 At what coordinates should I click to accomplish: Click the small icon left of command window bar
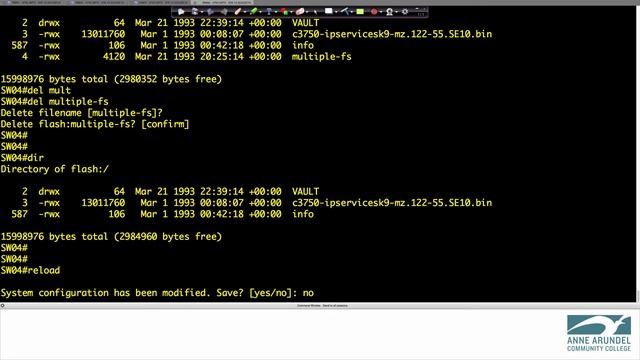pos(2,305)
